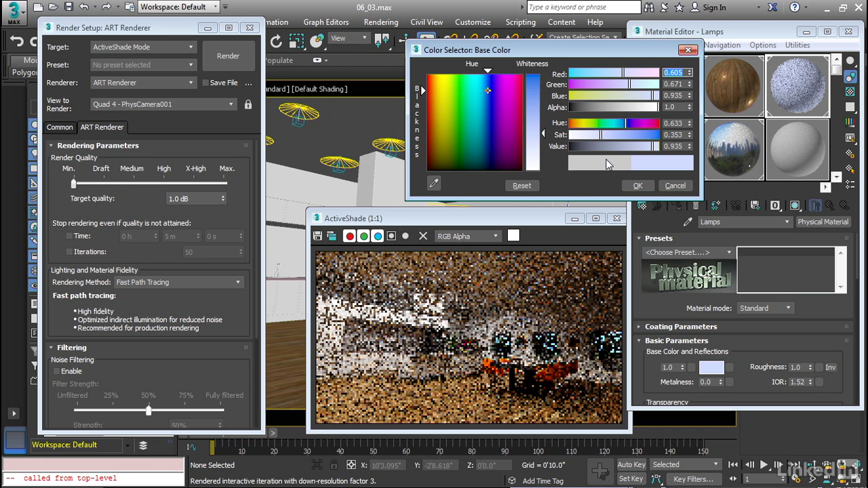
Task: Open the Rendering Method dropdown
Action: pyautogui.click(x=178, y=282)
